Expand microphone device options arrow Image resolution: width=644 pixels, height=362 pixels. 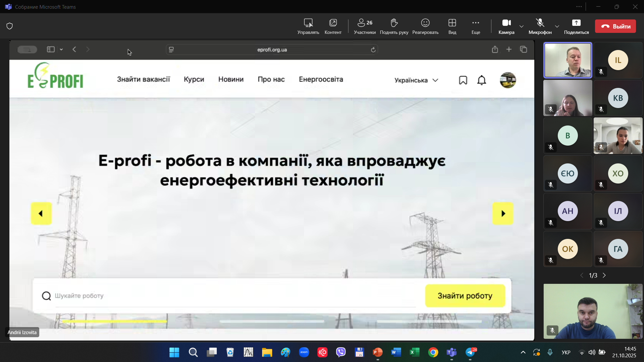click(557, 26)
